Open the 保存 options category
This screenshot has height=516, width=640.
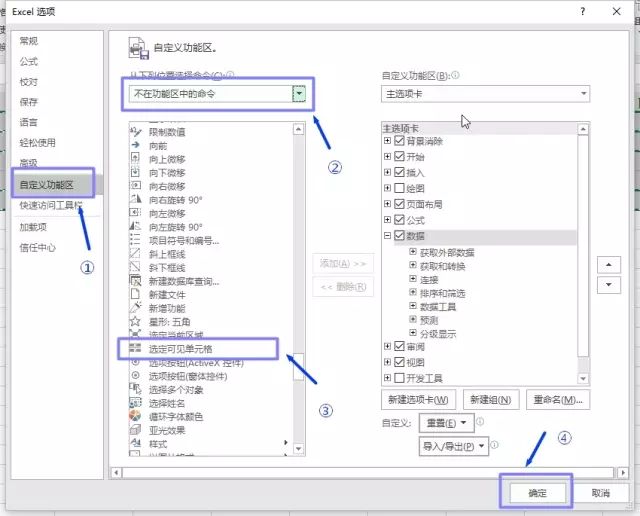tap(29, 102)
